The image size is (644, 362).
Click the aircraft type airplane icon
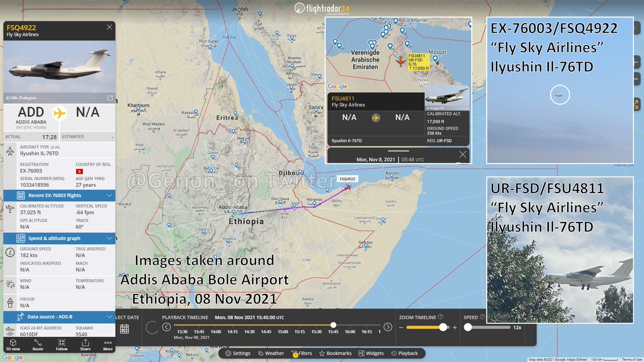pos(10,150)
